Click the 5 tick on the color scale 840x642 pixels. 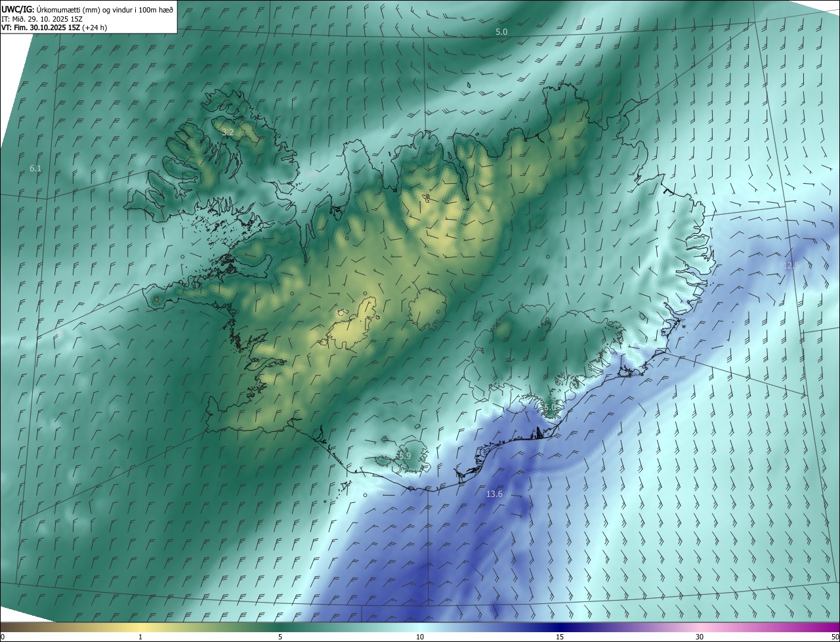tap(280, 637)
